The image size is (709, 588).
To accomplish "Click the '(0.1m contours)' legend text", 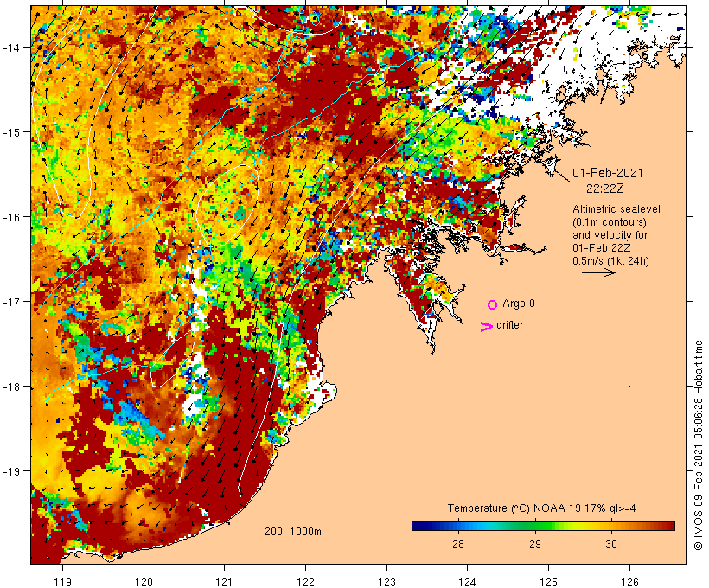I will [x=610, y=222].
